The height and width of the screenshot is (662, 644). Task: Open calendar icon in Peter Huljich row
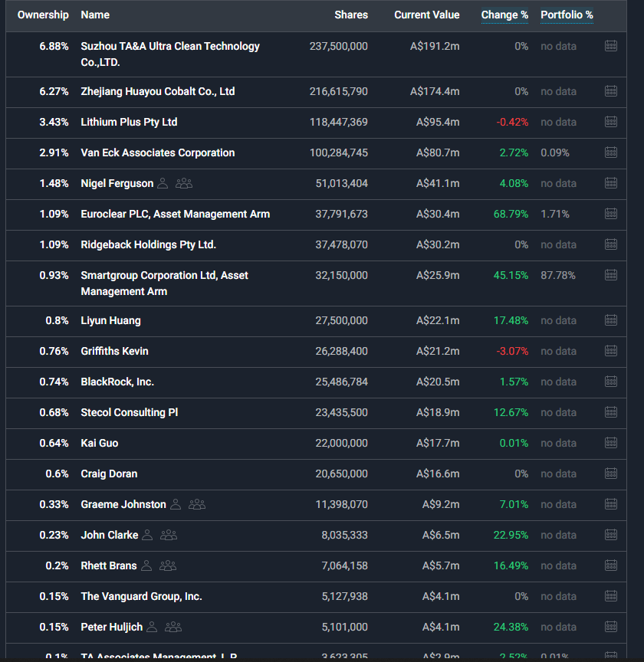coord(610,627)
